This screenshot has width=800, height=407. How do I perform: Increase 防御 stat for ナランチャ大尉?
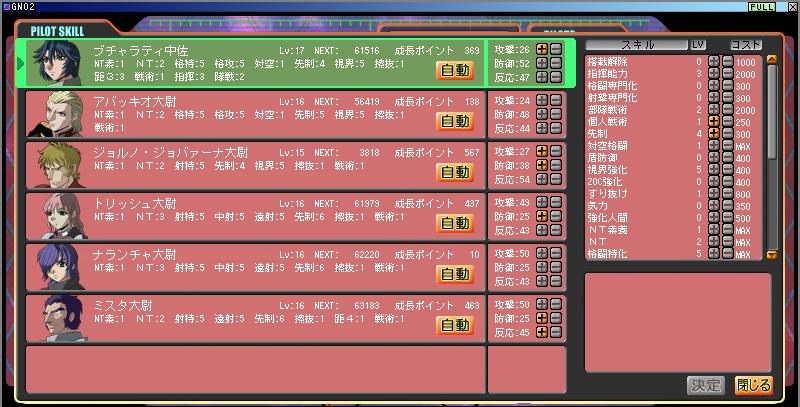pos(542,267)
